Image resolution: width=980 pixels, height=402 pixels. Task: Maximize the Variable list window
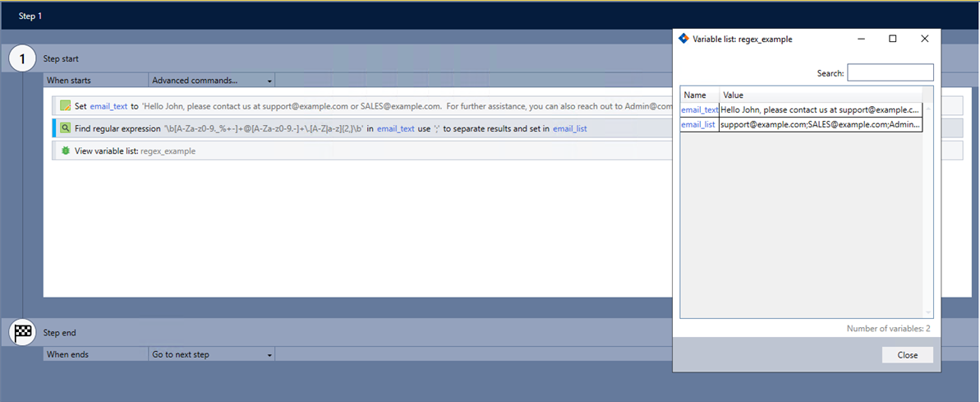point(892,39)
